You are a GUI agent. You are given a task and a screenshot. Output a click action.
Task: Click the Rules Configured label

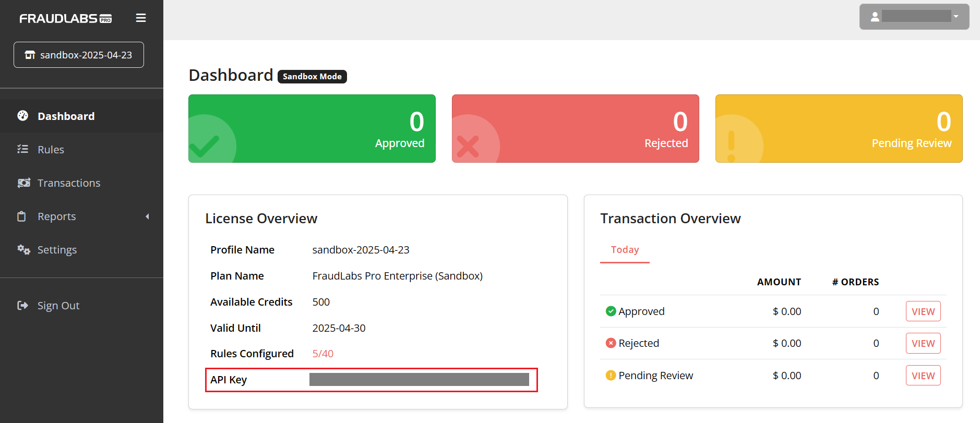coord(252,354)
